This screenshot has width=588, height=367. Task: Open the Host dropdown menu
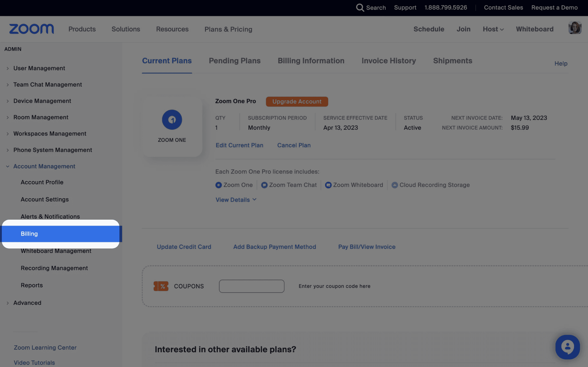(493, 29)
